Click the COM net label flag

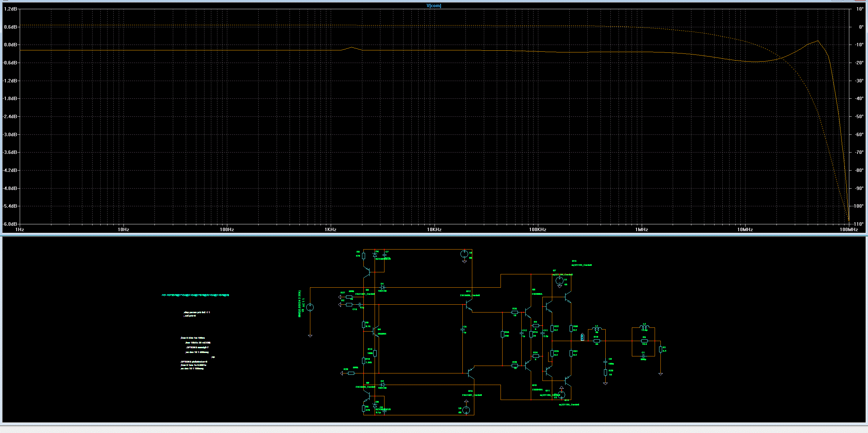click(x=582, y=337)
